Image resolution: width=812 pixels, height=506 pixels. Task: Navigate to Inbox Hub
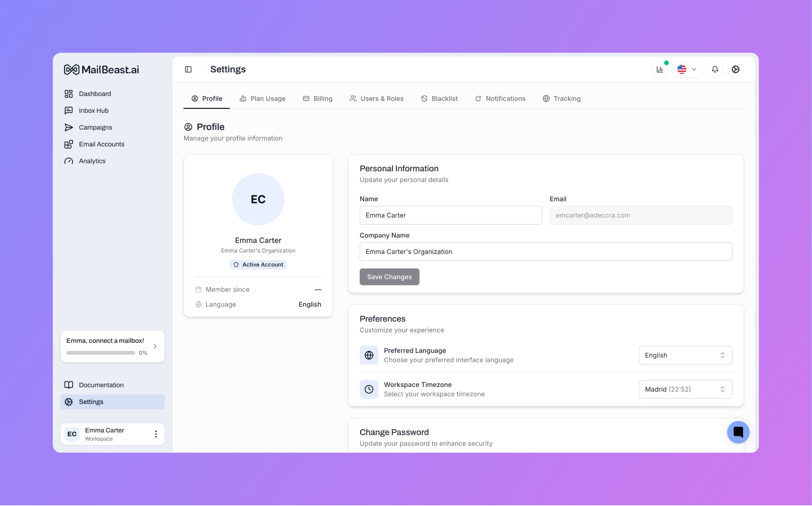(93, 111)
